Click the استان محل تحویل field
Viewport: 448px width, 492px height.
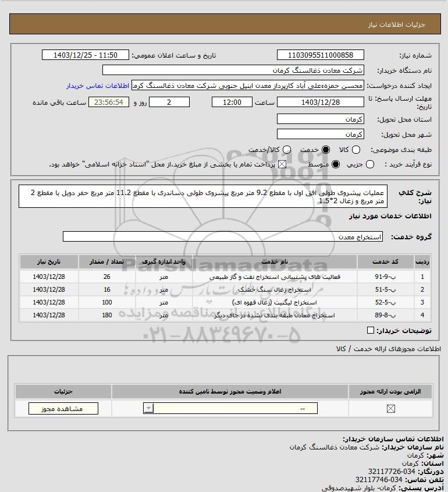tap(321, 119)
